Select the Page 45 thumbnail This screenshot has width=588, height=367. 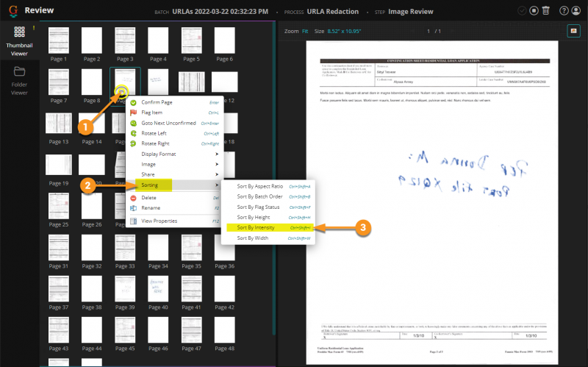pyautogui.click(x=125, y=329)
